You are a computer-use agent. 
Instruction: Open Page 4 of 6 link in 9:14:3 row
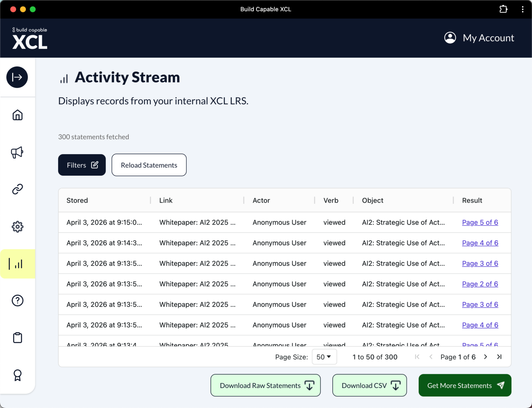pyautogui.click(x=480, y=243)
